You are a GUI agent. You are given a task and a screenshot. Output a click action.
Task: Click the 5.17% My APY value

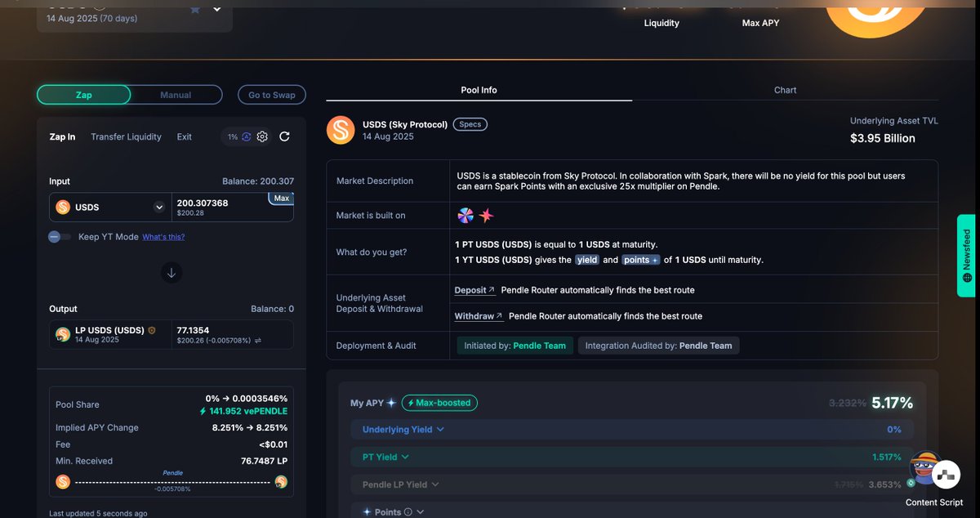(x=892, y=402)
